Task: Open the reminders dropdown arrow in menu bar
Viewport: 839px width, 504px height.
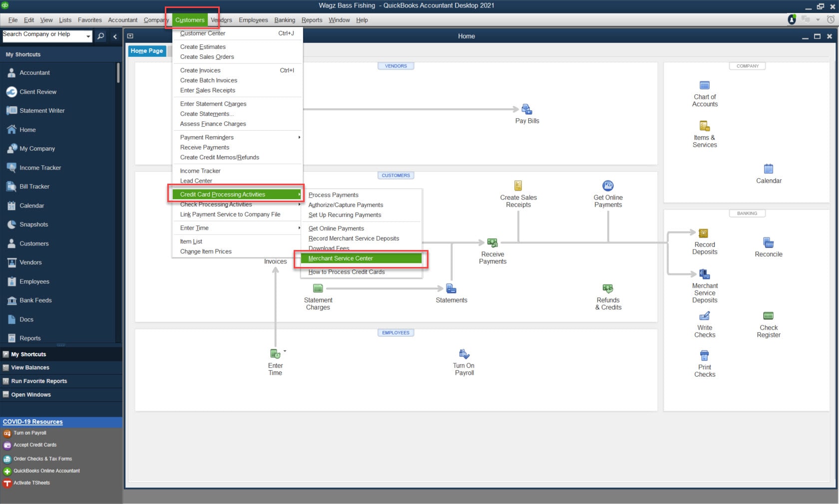Action: pos(818,19)
